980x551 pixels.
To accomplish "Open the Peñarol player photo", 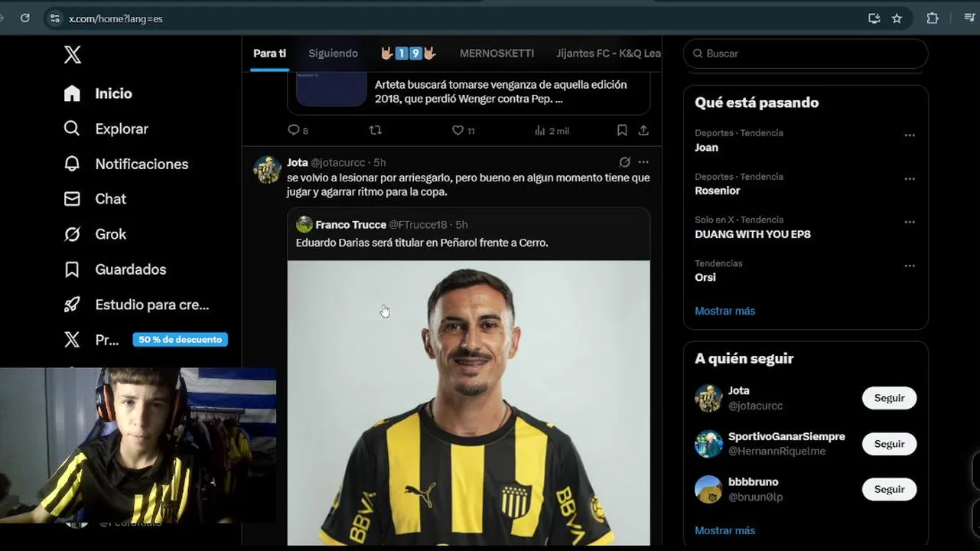I will (x=468, y=403).
